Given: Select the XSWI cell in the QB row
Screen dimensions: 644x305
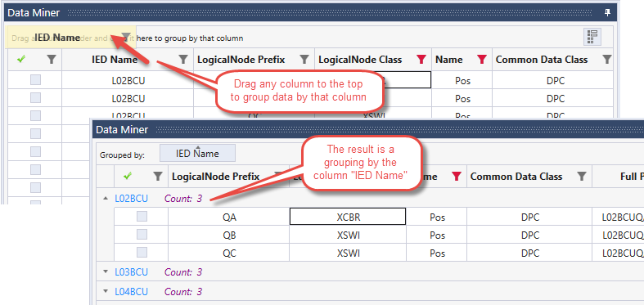Looking at the screenshot, I should (348, 235).
